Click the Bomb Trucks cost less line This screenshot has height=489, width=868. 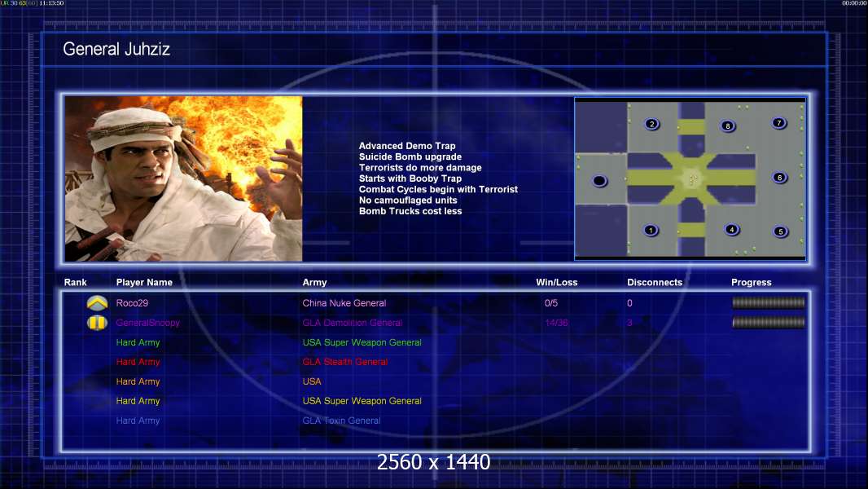click(x=410, y=211)
